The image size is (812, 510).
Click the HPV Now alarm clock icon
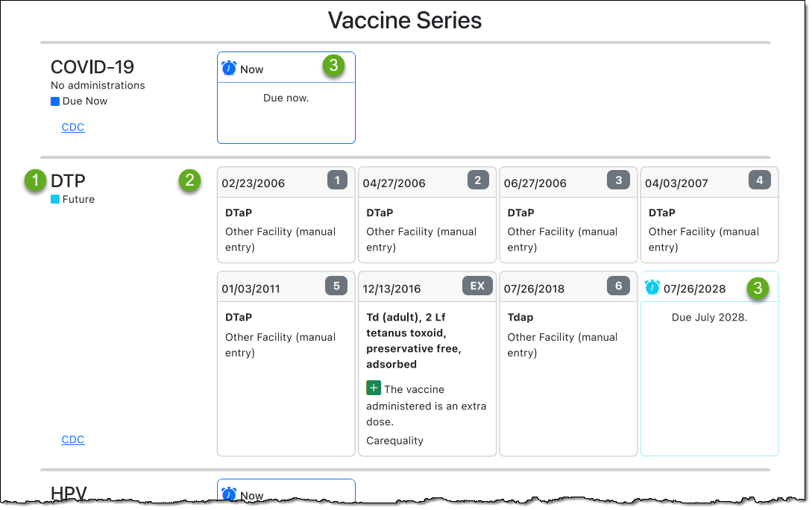click(x=229, y=494)
